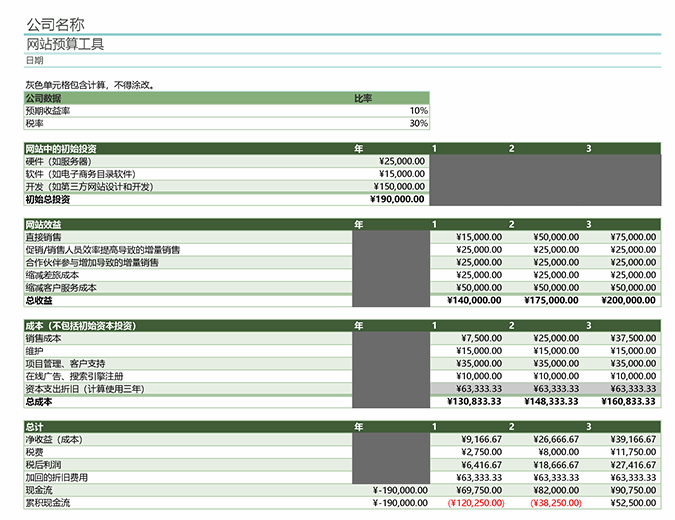Click the 预期收益率 10% value
Image resolution: width=675 pixels, height=520 pixels.
pos(418,111)
